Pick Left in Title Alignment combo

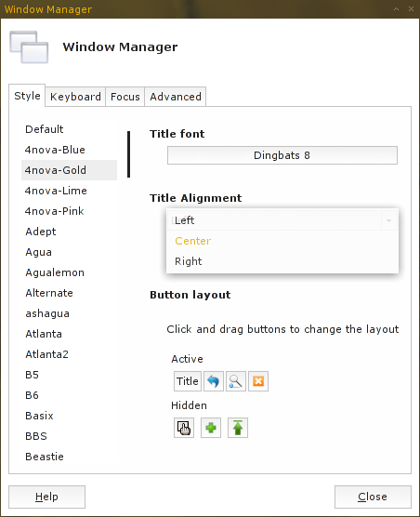pos(282,220)
